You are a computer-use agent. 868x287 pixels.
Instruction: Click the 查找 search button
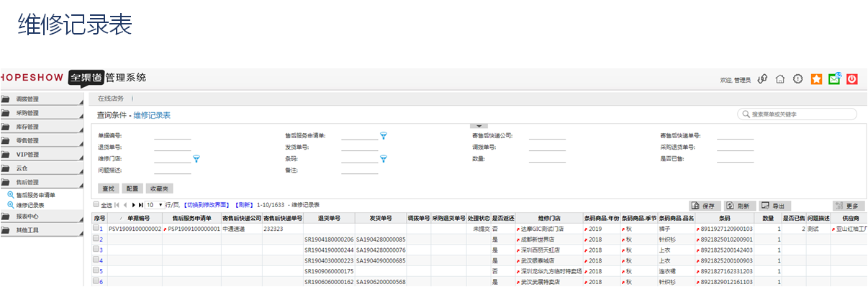pyautogui.click(x=108, y=188)
